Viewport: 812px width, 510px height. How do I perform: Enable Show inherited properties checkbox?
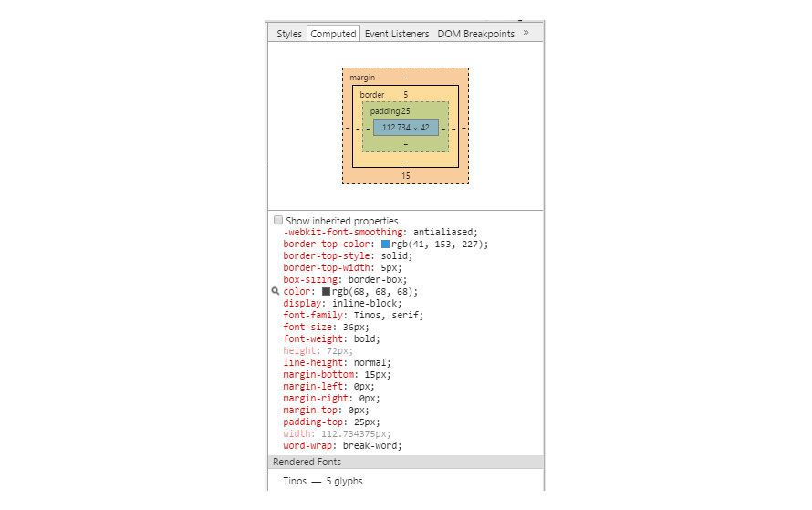278,220
